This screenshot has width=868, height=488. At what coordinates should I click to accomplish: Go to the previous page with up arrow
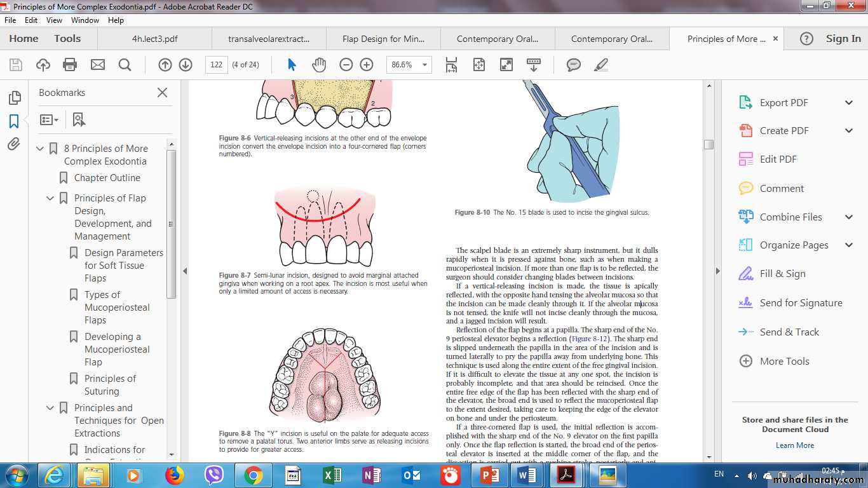tap(165, 65)
